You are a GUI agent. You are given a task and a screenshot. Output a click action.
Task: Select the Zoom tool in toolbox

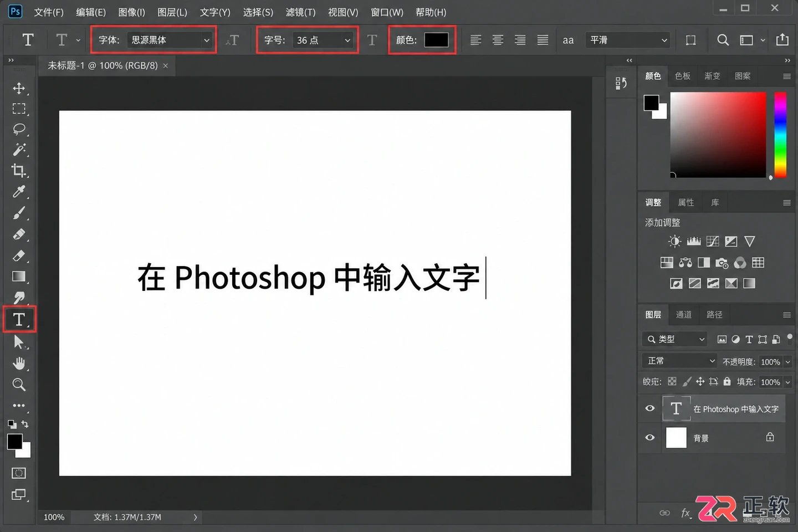tap(19, 385)
